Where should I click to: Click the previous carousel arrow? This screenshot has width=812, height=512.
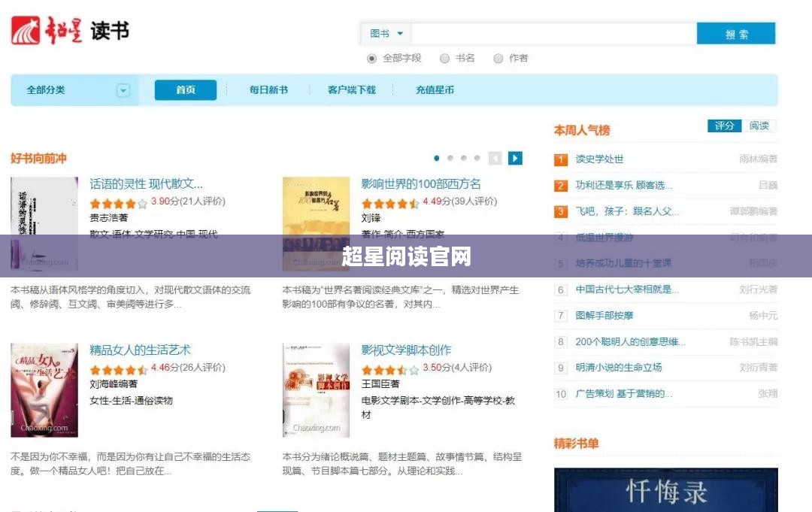click(495, 159)
